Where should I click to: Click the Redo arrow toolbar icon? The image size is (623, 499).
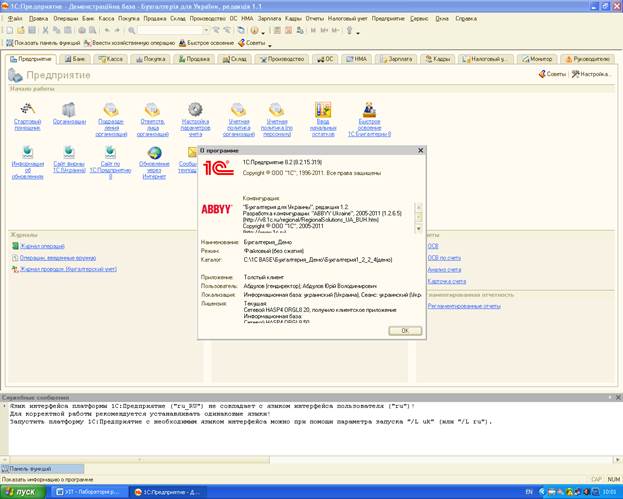pyautogui.click(x=118, y=30)
